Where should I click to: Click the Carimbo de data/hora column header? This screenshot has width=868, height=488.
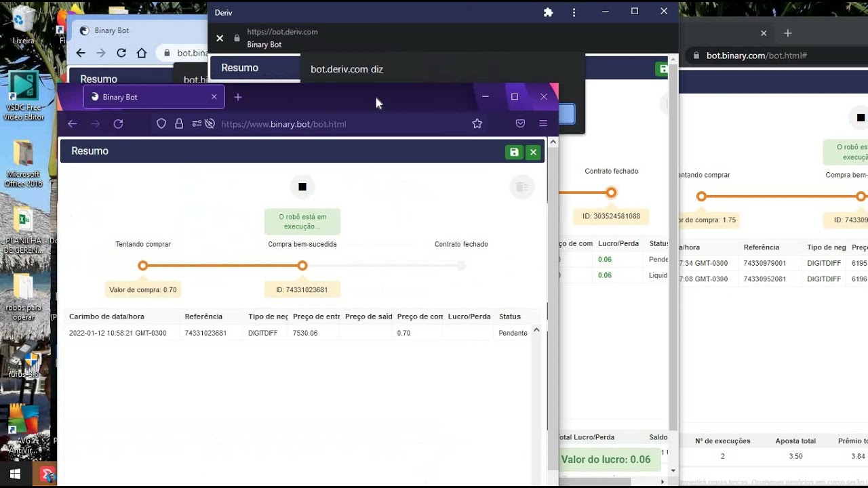pos(106,317)
